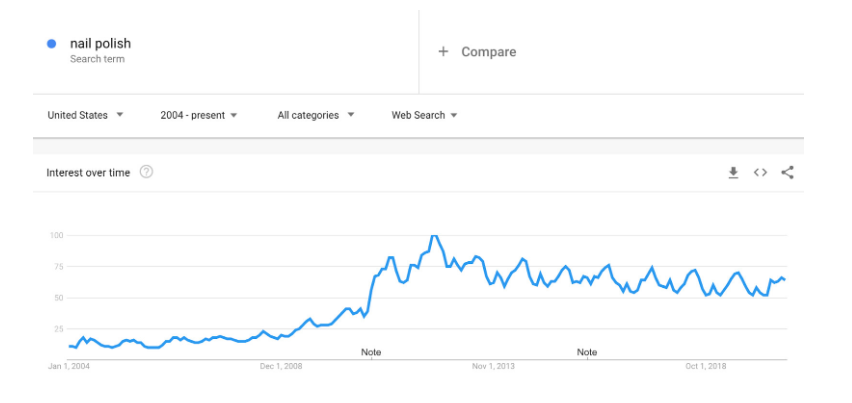Open the All categories dropdown

pyautogui.click(x=315, y=115)
